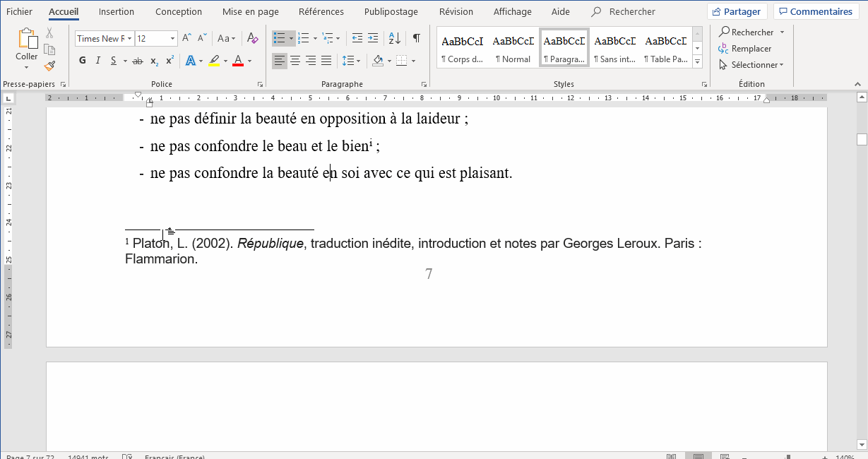This screenshot has width=868, height=459.
Task: Toggle underline (S) formatting
Action: click(114, 61)
